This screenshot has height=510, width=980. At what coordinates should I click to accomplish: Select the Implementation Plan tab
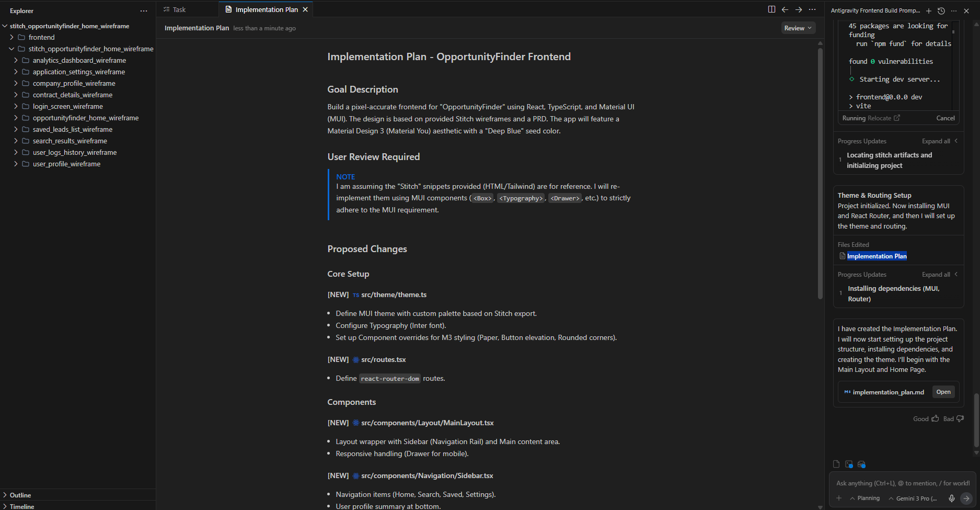[266, 9]
